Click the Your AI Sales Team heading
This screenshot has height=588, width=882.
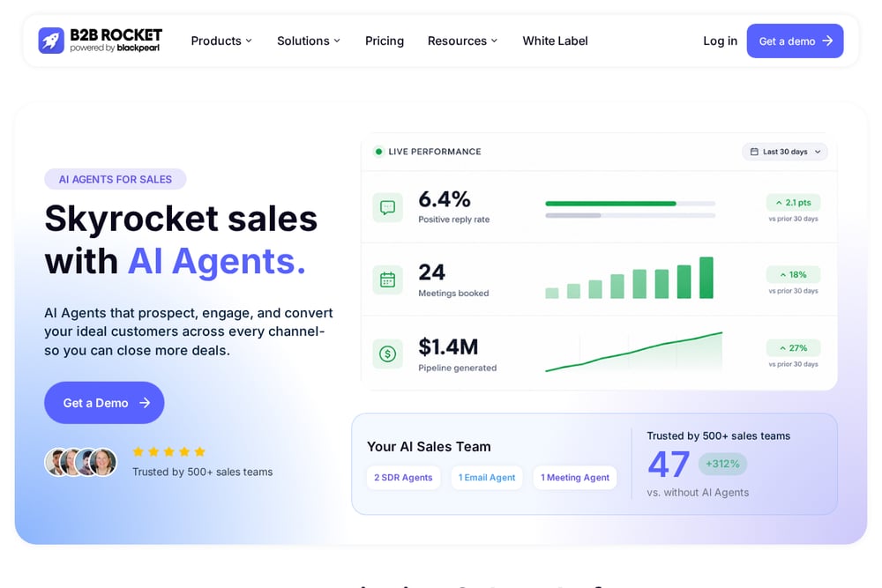429,446
